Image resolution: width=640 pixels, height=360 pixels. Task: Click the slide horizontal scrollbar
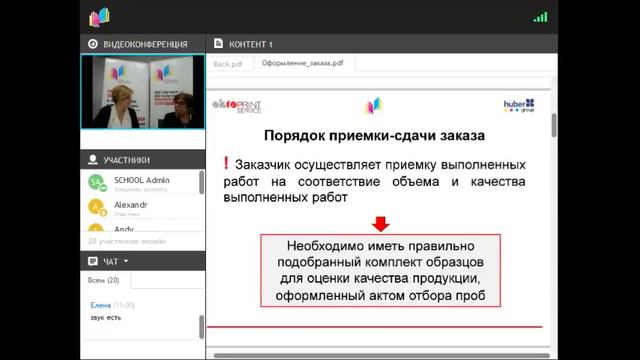[x=382, y=356]
